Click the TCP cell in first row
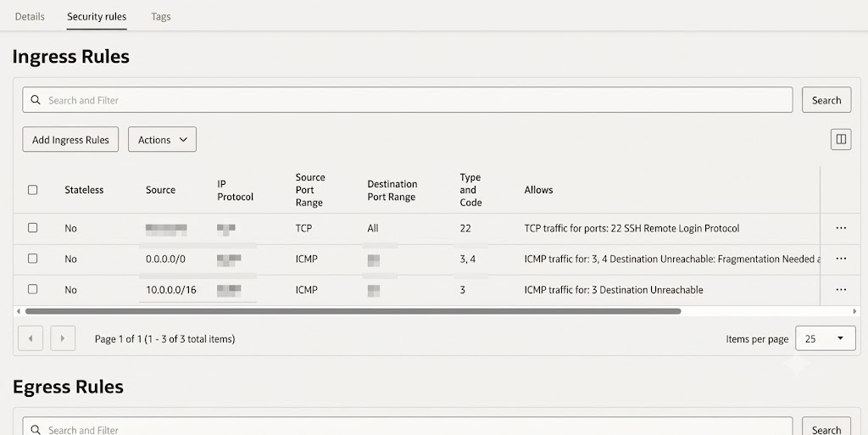 [x=304, y=228]
